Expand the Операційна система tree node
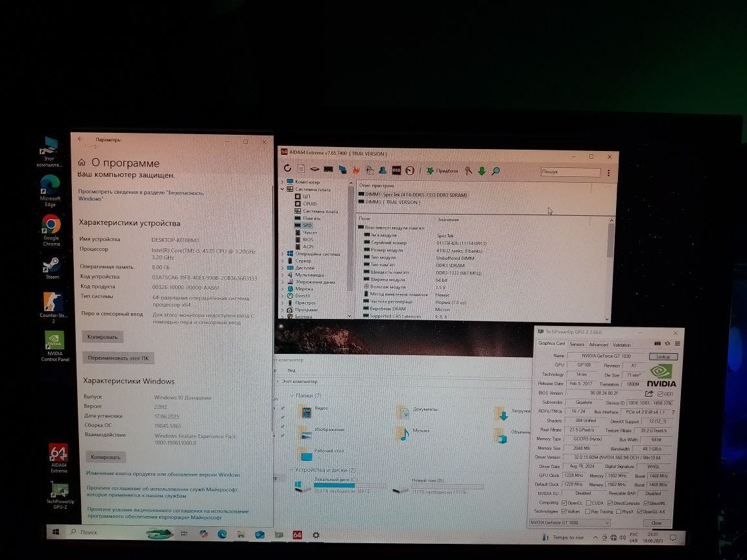747x560 pixels. click(283, 254)
